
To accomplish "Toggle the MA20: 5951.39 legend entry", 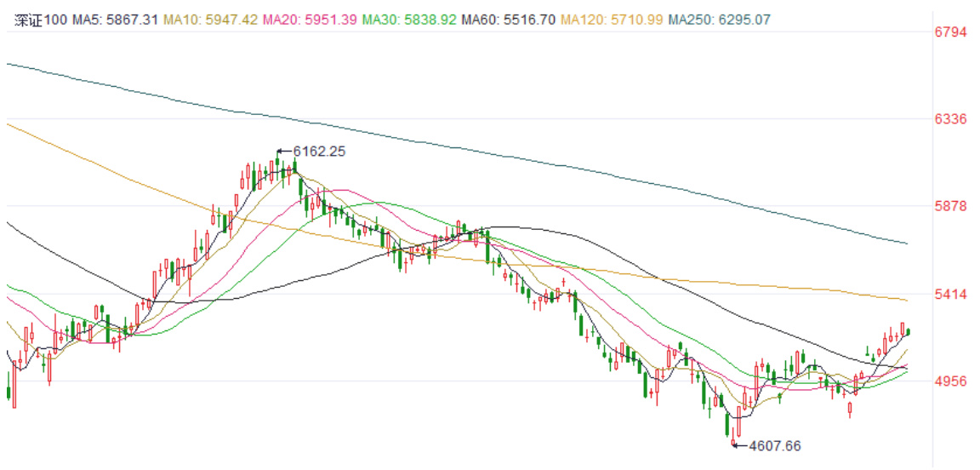I will (x=308, y=20).
